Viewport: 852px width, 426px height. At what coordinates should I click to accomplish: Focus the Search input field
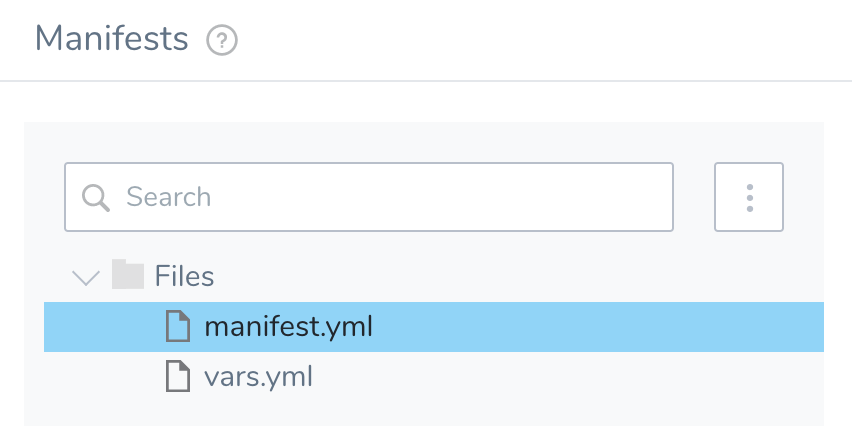[369, 197]
